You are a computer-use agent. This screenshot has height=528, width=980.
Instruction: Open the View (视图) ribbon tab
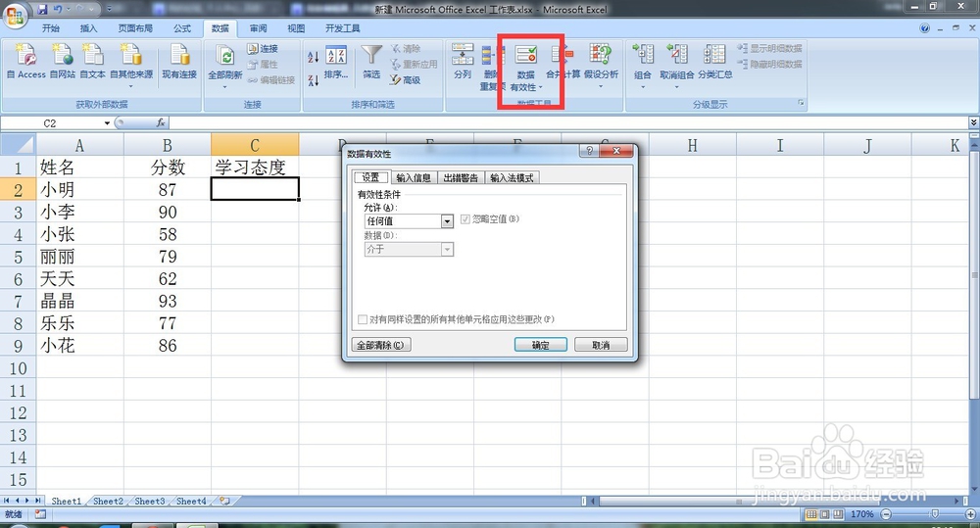tap(296, 28)
